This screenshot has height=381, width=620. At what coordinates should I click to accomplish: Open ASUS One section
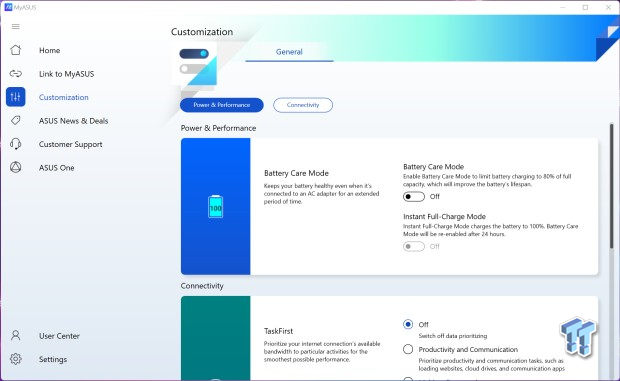point(57,168)
